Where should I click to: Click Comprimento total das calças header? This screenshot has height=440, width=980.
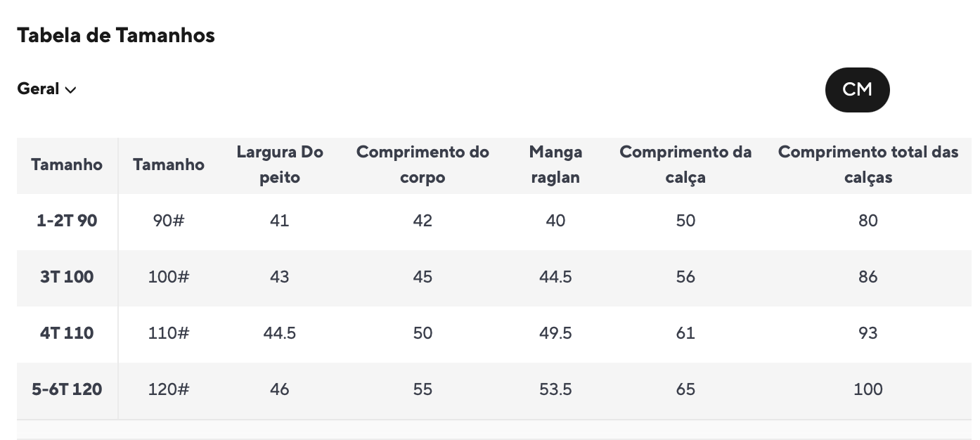(868, 164)
